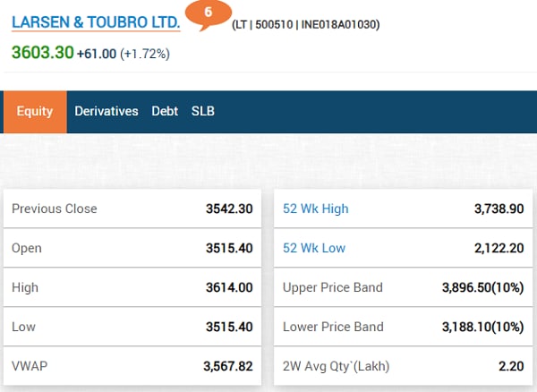Select the 2W Avg Qty (Lakh) label

pos(337,366)
